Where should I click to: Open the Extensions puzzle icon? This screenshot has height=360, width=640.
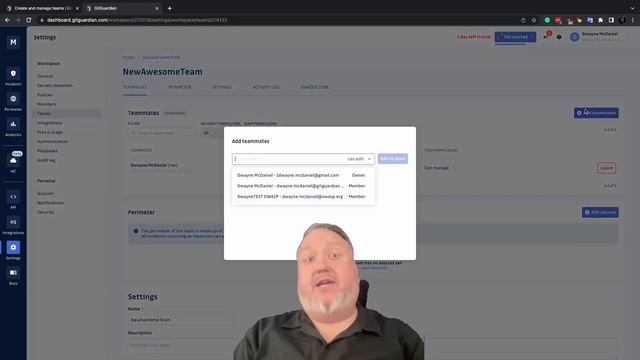[600, 20]
